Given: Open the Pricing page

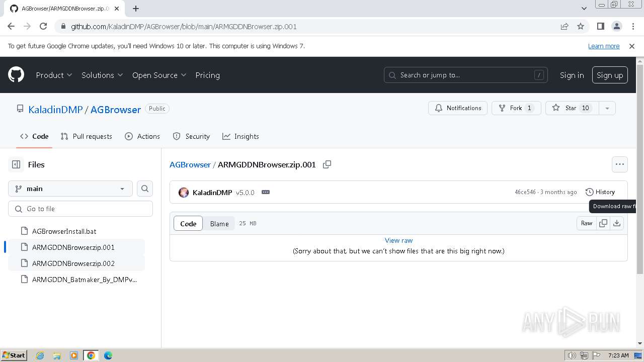Looking at the screenshot, I should [x=207, y=75].
